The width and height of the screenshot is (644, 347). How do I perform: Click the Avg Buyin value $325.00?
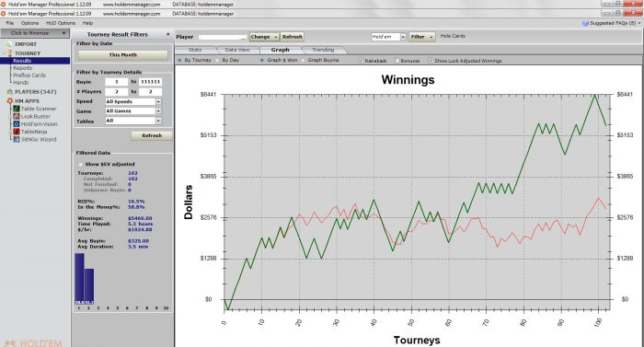[x=138, y=241]
